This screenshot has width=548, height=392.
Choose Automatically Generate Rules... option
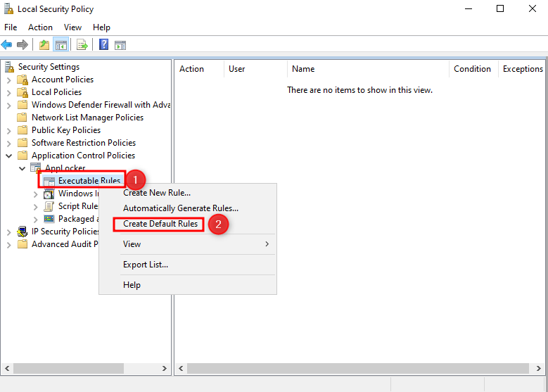(x=188, y=208)
